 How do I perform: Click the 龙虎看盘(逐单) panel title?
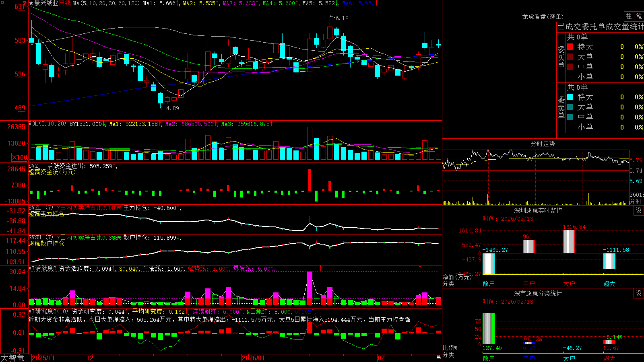click(543, 16)
